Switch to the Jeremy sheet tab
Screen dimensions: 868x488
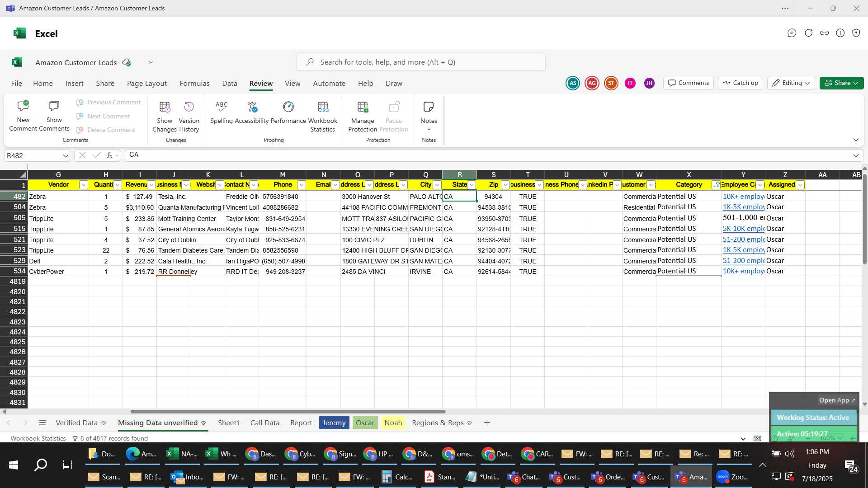click(x=334, y=423)
